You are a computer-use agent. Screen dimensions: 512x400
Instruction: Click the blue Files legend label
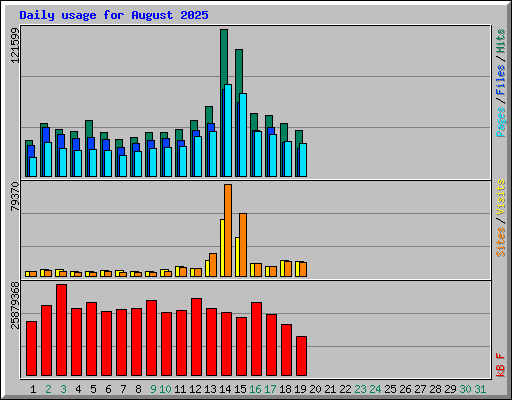click(501, 80)
